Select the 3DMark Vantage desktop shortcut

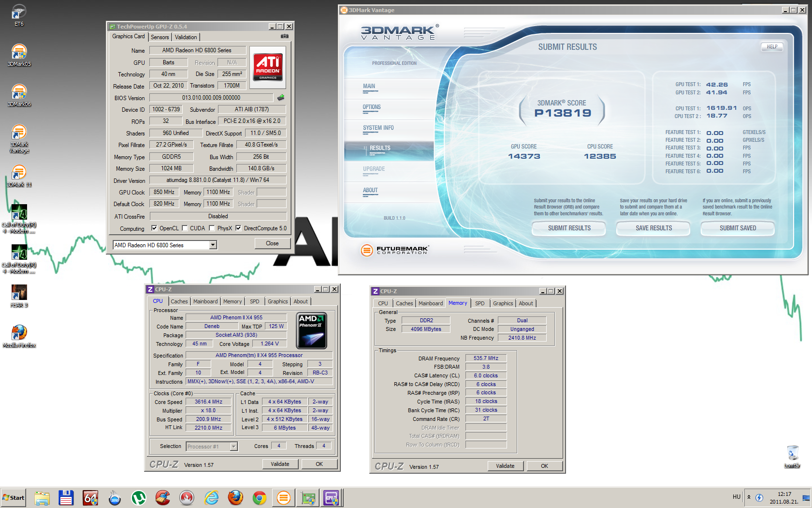pyautogui.click(x=19, y=139)
